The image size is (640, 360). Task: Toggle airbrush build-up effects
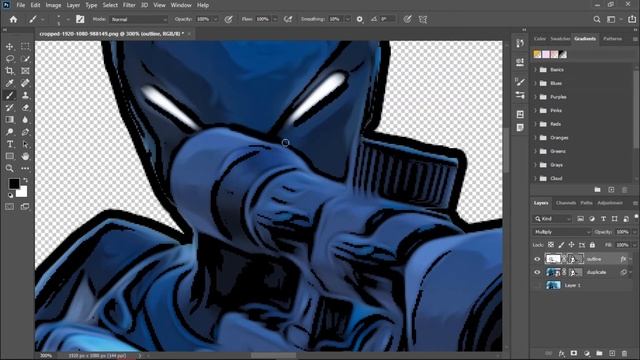288,19
